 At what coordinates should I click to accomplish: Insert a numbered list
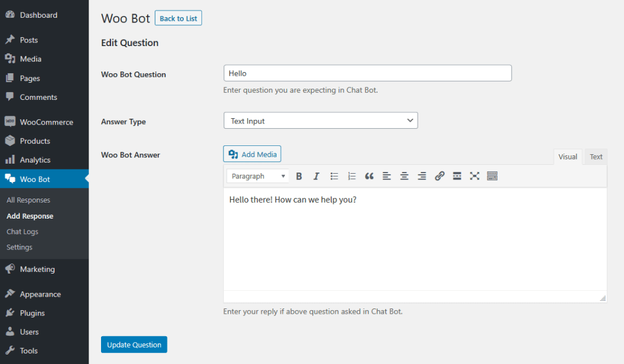pos(352,176)
